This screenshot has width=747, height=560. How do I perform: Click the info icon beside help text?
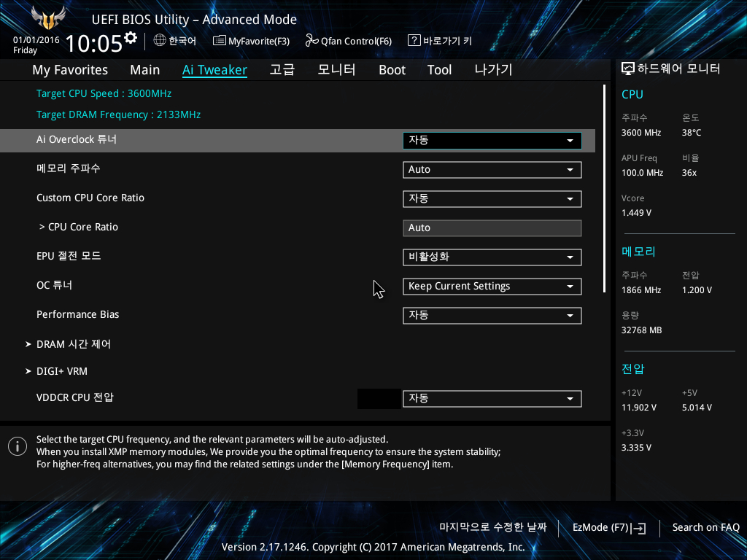(x=18, y=446)
